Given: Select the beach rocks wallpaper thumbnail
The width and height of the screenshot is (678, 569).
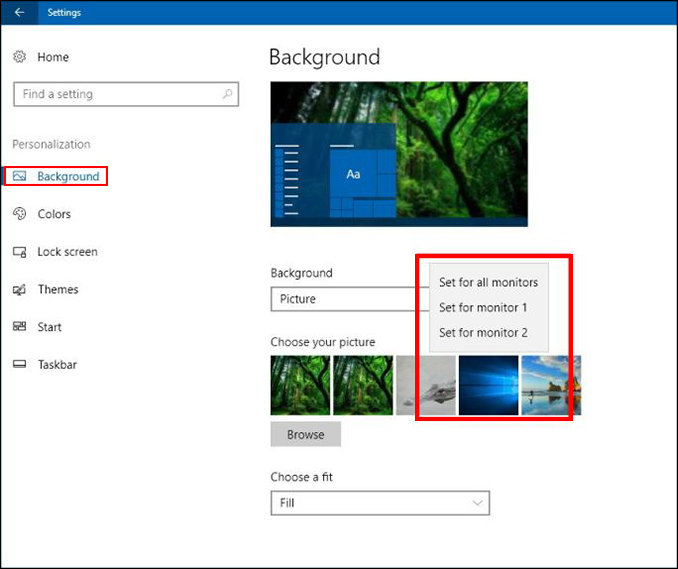Looking at the screenshot, I should (x=551, y=385).
